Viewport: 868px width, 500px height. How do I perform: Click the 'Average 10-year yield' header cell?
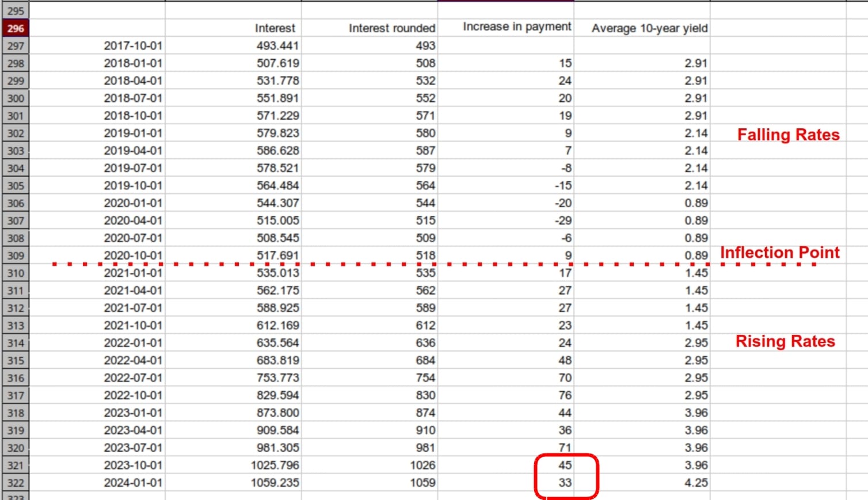[642, 28]
